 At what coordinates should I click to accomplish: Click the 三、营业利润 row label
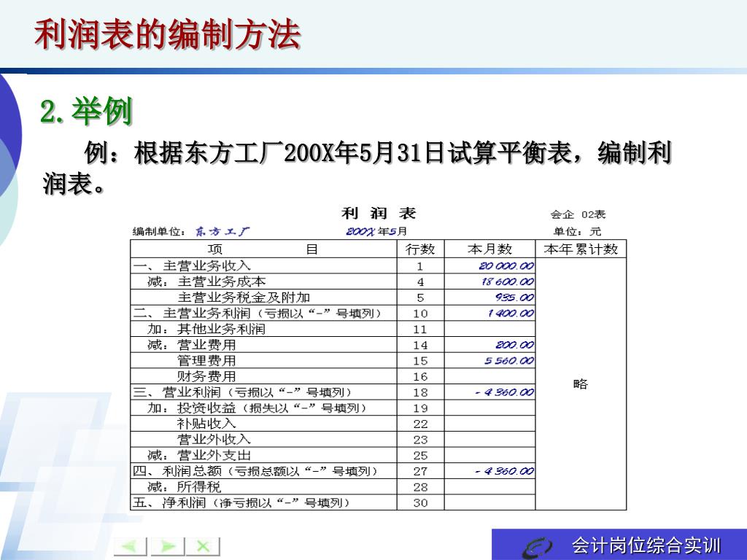(242, 392)
